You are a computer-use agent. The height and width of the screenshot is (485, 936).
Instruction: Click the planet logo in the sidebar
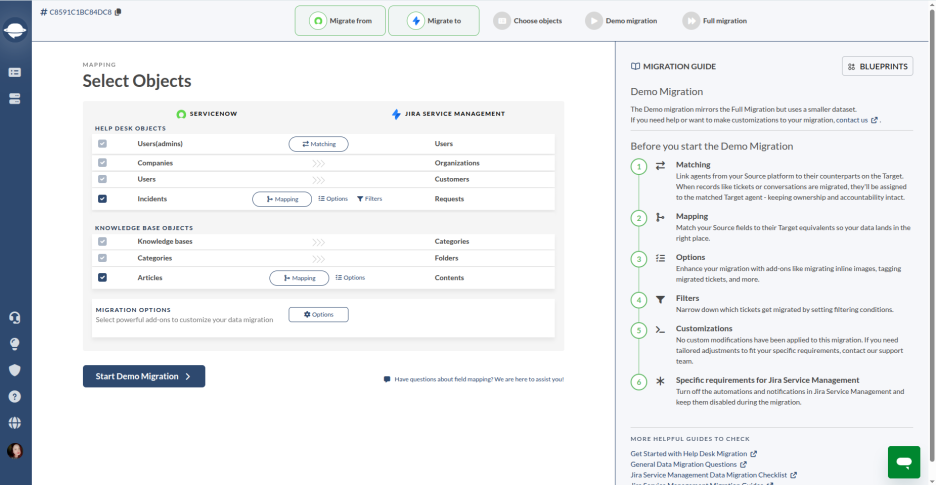(15, 30)
